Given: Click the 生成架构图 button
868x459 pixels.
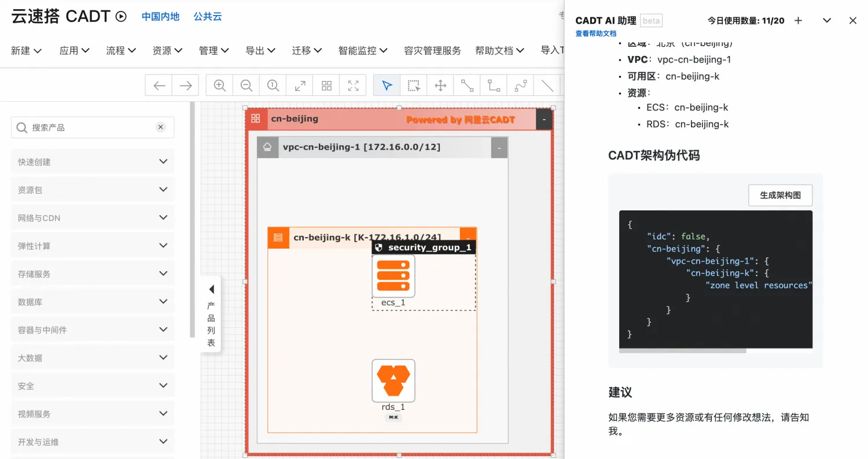Looking at the screenshot, I should pyautogui.click(x=780, y=195).
